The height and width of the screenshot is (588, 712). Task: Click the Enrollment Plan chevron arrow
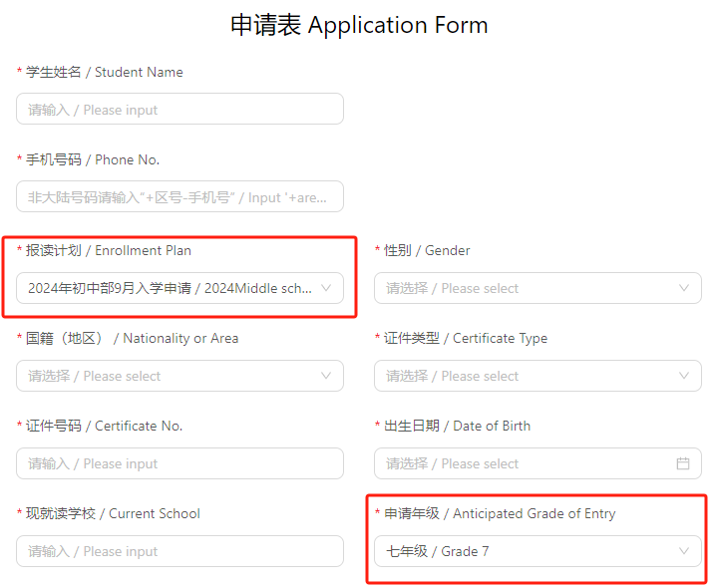pos(326,288)
